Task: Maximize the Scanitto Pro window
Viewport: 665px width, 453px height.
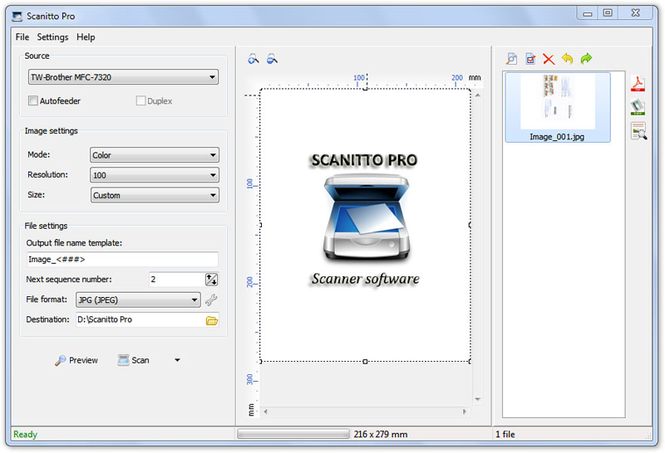Action: 608,13
